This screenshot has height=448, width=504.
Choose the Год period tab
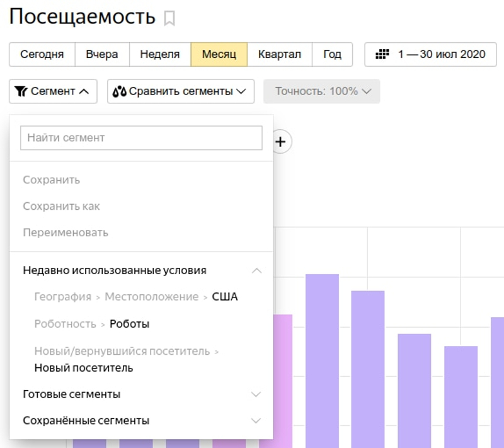332,54
